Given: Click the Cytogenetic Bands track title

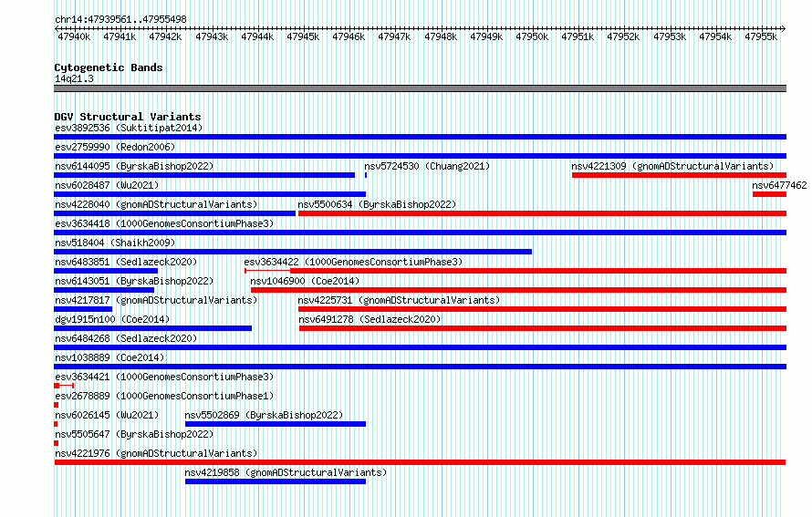Looking at the screenshot, I should 109,67.
